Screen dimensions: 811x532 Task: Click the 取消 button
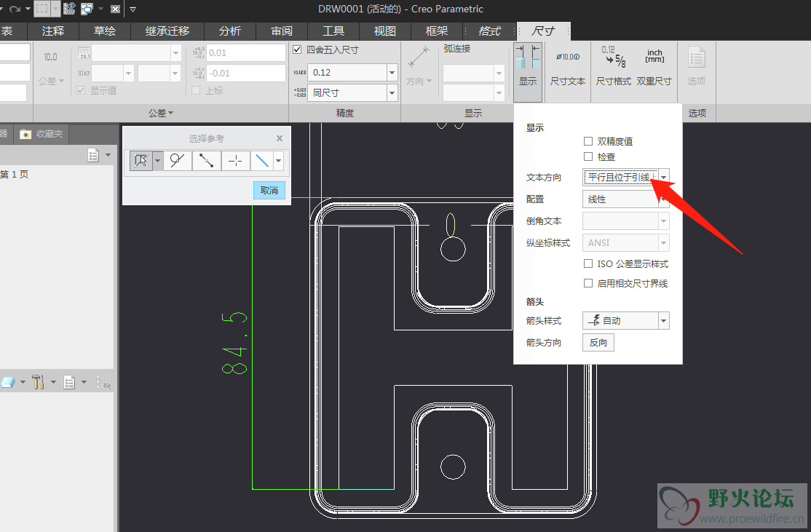[269, 190]
